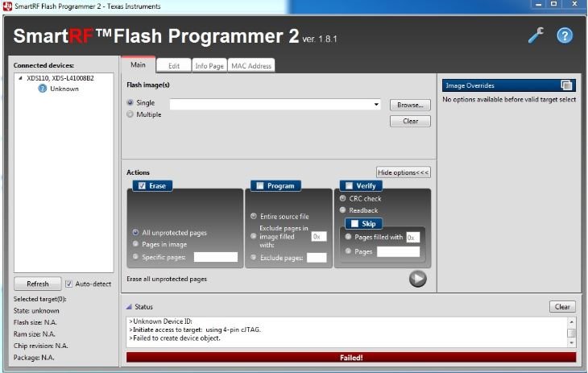The image size is (588, 373).
Task: Click the red Failed! progress bar
Action: click(x=351, y=357)
